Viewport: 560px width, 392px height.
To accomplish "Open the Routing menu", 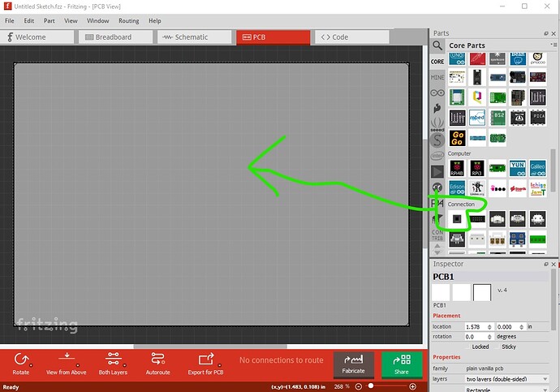I will click(x=128, y=21).
